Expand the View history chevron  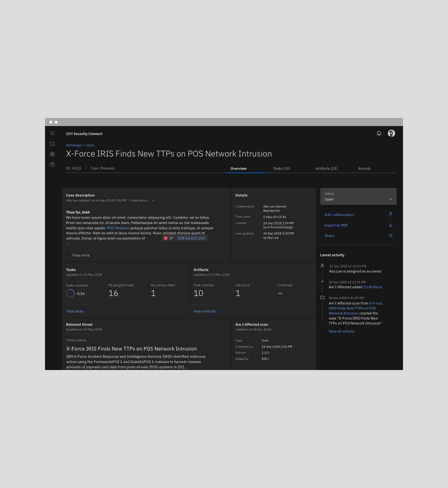coord(153,200)
